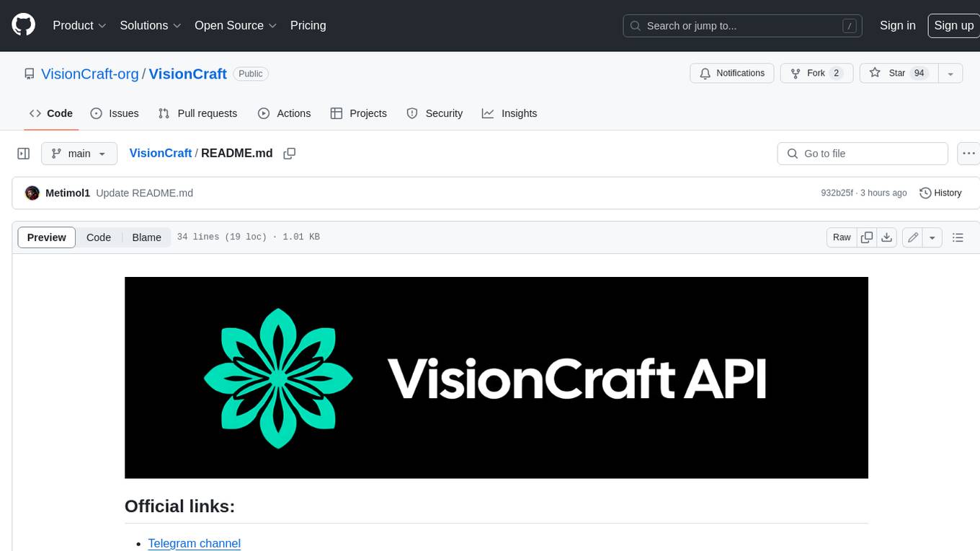Screen dimensions: 980x551
Task: Sign in to GitHub
Action: [897, 25]
